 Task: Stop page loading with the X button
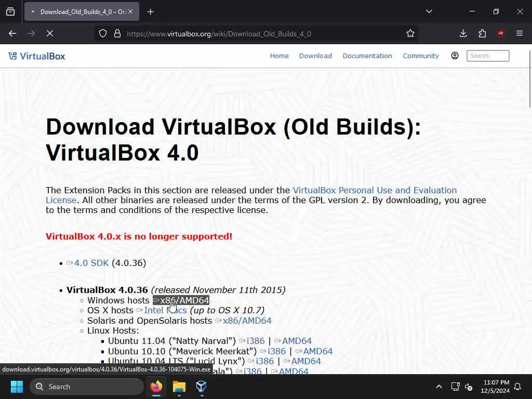pyautogui.click(x=49, y=33)
